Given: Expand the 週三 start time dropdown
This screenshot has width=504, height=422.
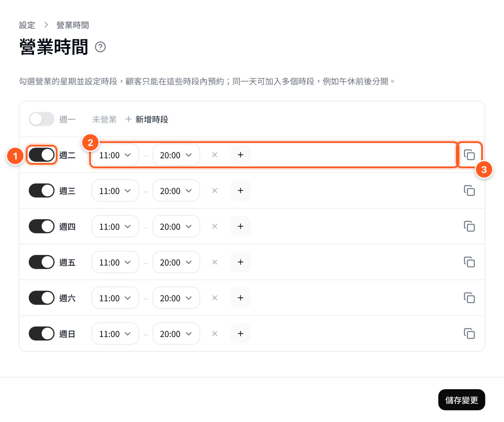Looking at the screenshot, I should (115, 191).
